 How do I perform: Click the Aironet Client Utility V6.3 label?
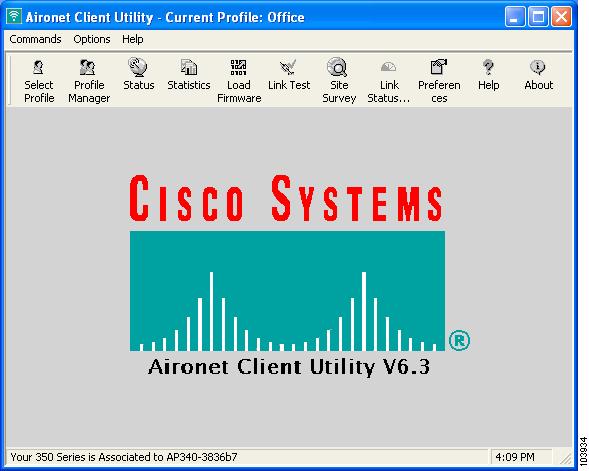pos(289,367)
